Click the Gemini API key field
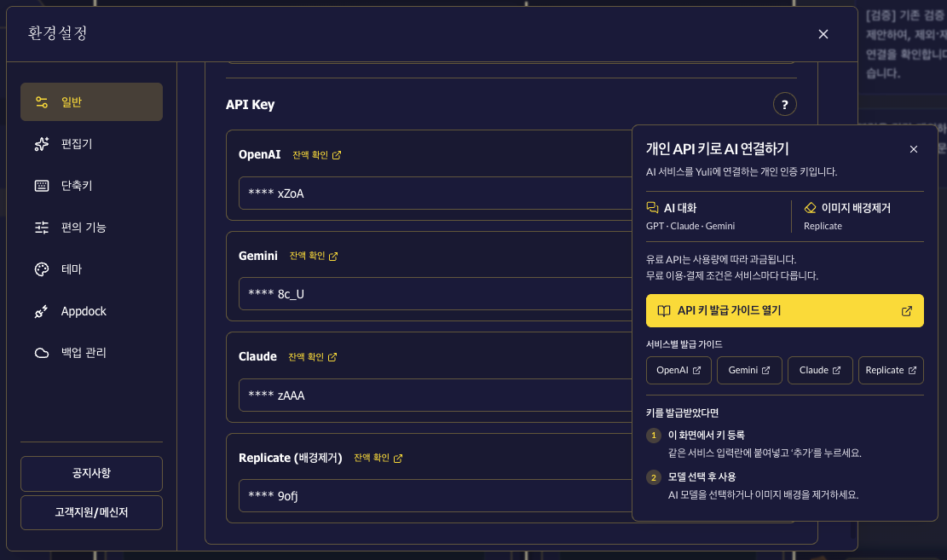 pos(435,294)
